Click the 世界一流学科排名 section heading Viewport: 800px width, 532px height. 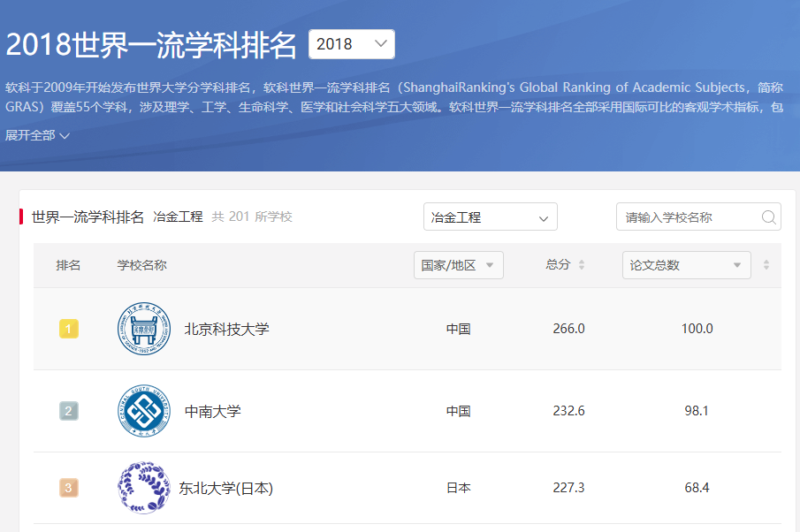tap(88, 217)
